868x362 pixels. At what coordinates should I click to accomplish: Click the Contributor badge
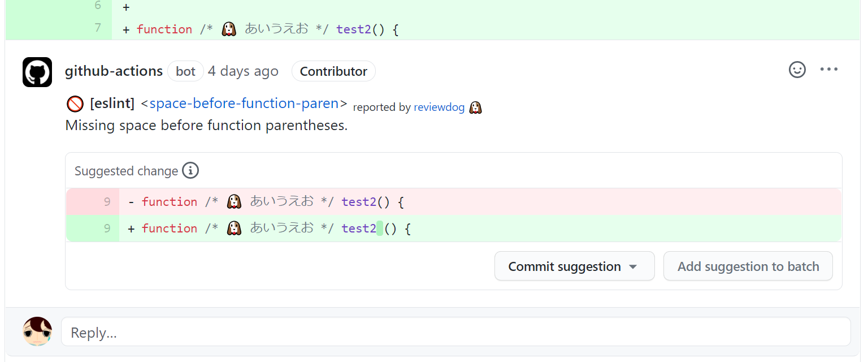click(333, 71)
